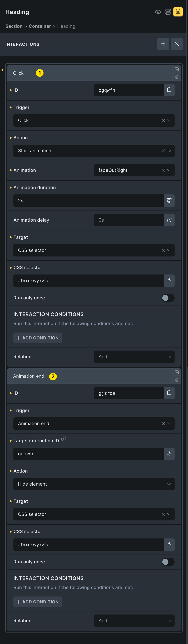Navigate to Section in breadcrumb

(14, 26)
